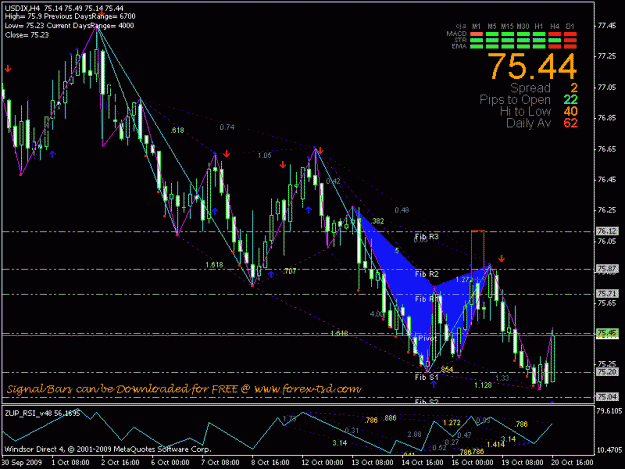Select the Fib S1 level label

[x=426, y=377]
